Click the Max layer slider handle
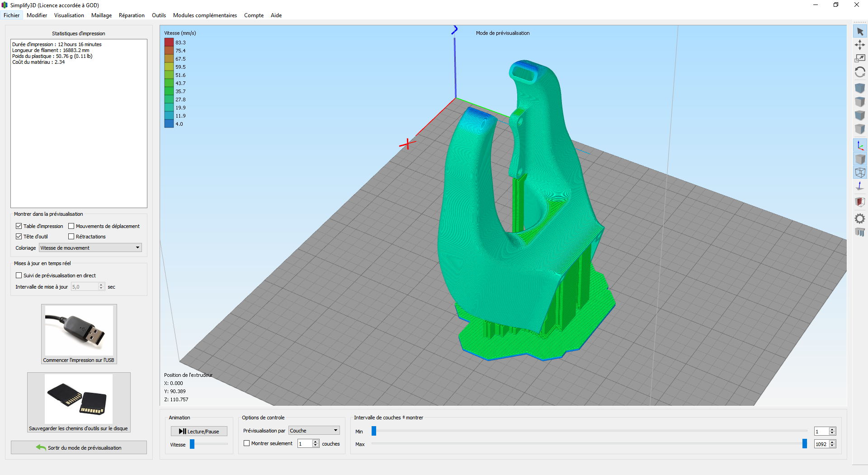This screenshot has width=868, height=475. [x=805, y=444]
